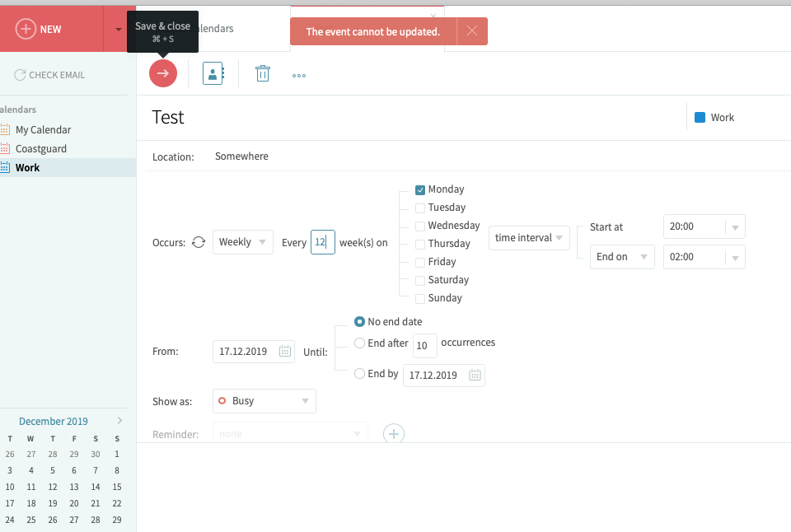Image resolution: width=791 pixels, height=532 pixels.
Task: Expand the NEW button dropdown arrow
Action: 119,30
